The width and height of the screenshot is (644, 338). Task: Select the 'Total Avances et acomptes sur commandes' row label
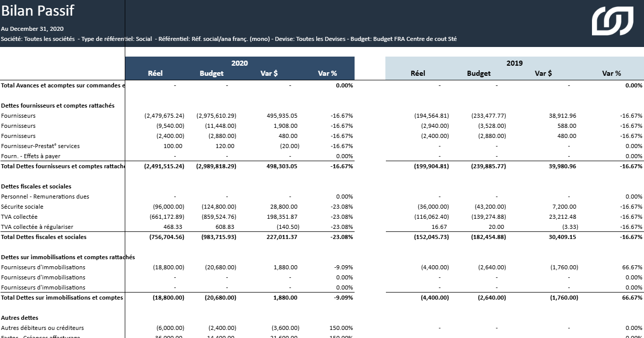point(63,85)
